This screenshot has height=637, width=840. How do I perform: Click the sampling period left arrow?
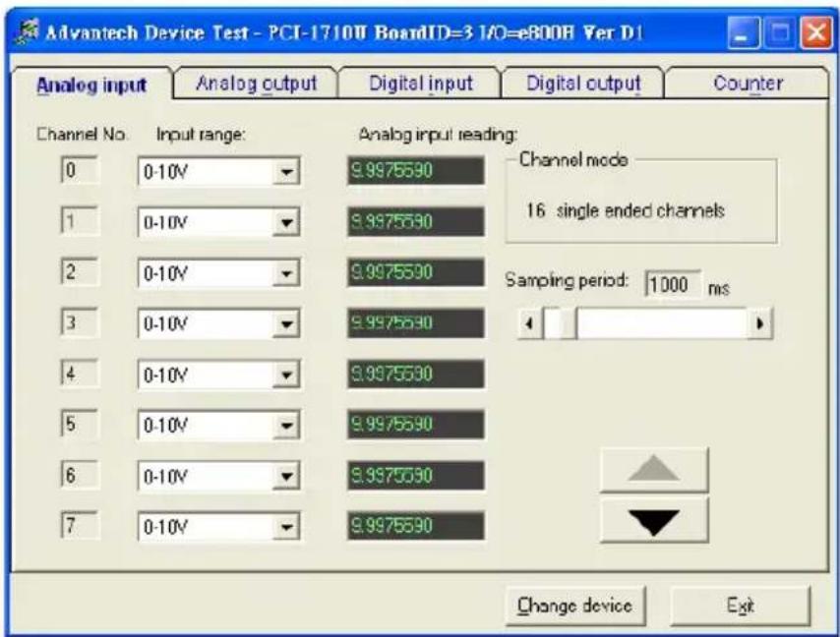click(x=530, y=323)
